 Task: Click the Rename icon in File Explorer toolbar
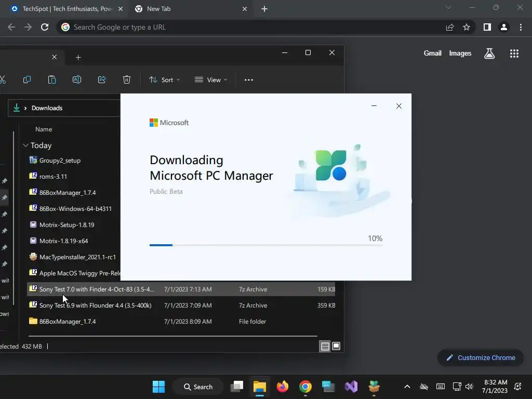pyautogui.click(x=77, y=79)
